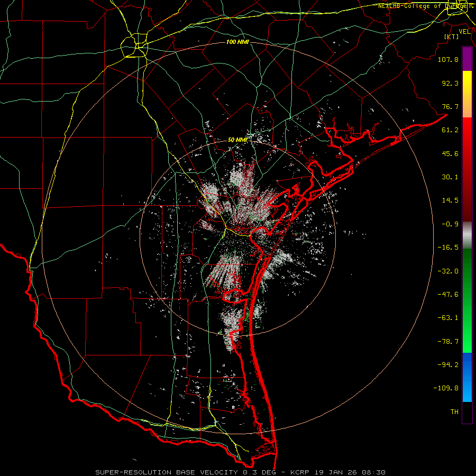Select the -0.9 legend value
Screen dimensions: 476x476
coord(450,224)
